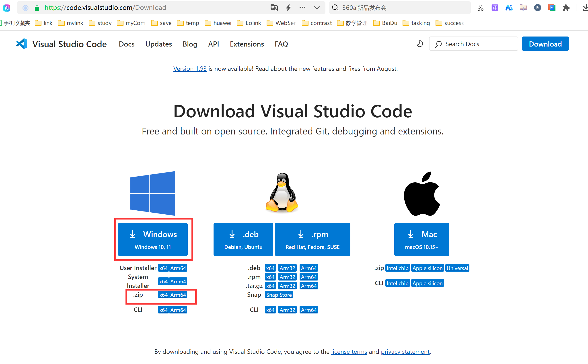Toggle the reading-mode cursor icon
The image size is (588, 364).
tap(537, 8)
